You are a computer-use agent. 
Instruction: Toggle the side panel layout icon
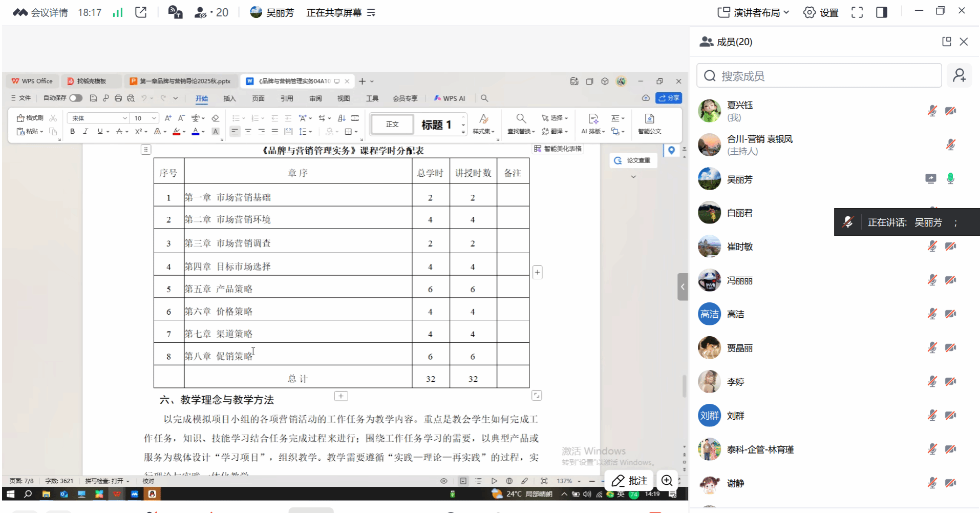point(881,12)
